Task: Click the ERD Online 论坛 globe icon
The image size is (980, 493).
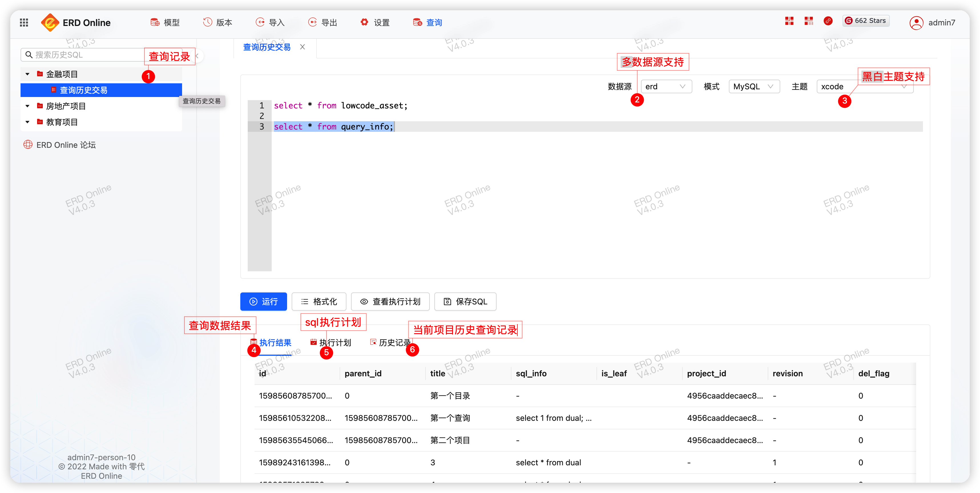Action: 28,145
